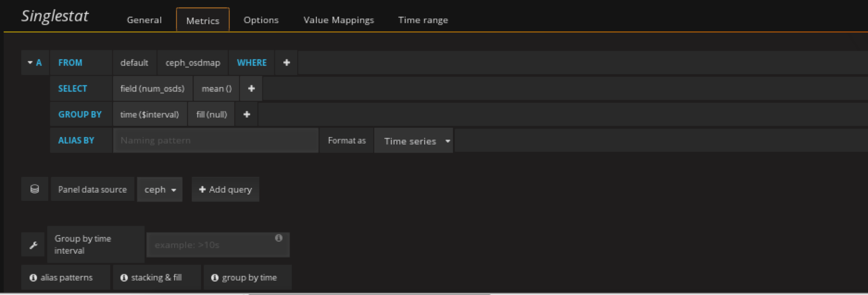868x295 pixels.
Task: Open the Options tab
Action: tap(261, 20)
